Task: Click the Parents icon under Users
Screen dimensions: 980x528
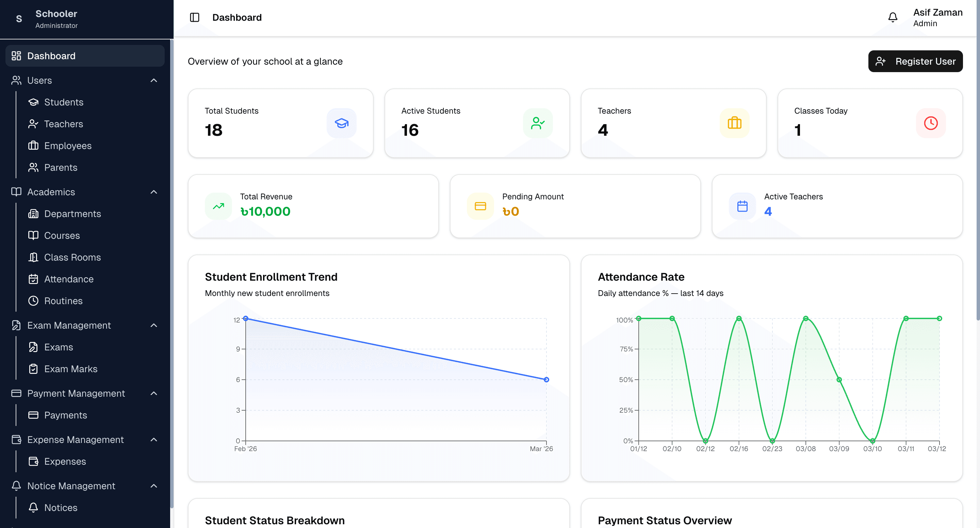Action: 33,167
